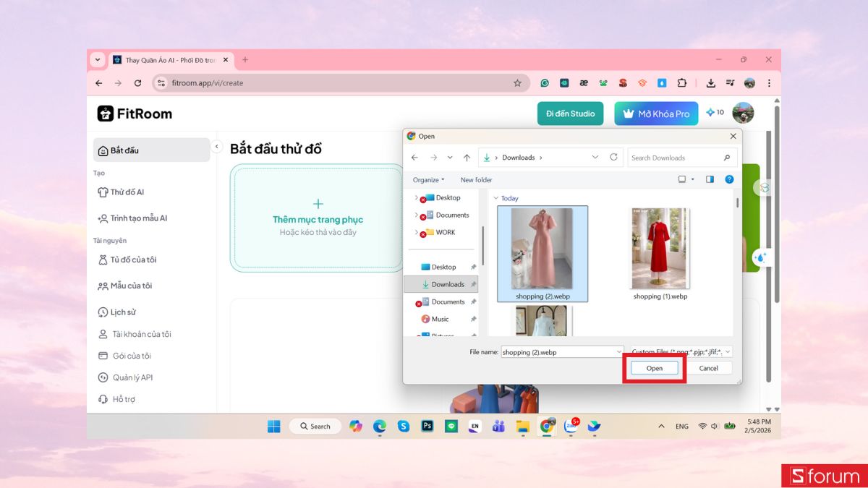
Task: Open Microsoft Edge from taskbar
Action: [380, 427]
